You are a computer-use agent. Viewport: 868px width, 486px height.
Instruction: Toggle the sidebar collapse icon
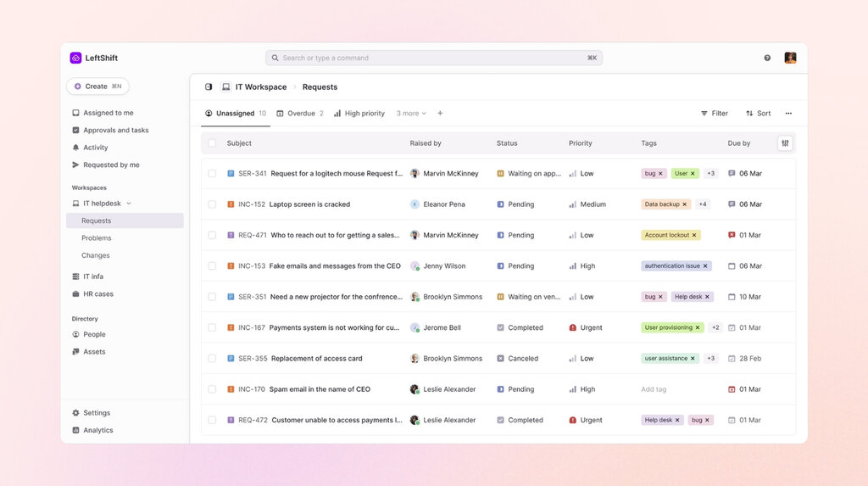[209, 87]
